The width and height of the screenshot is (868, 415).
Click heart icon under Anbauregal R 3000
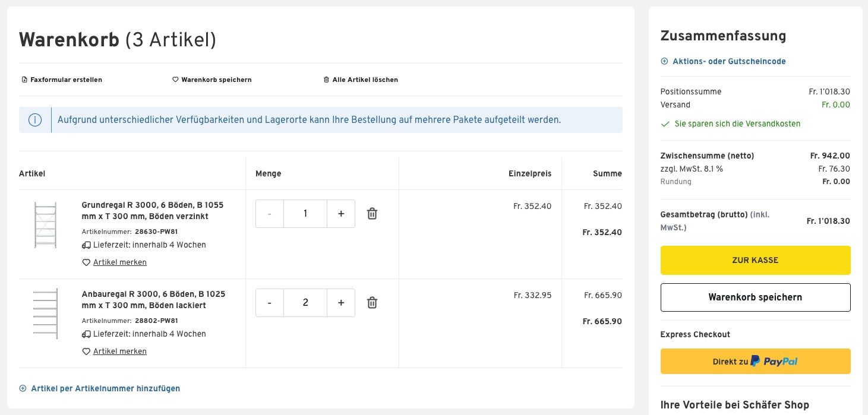click(86, 351)
